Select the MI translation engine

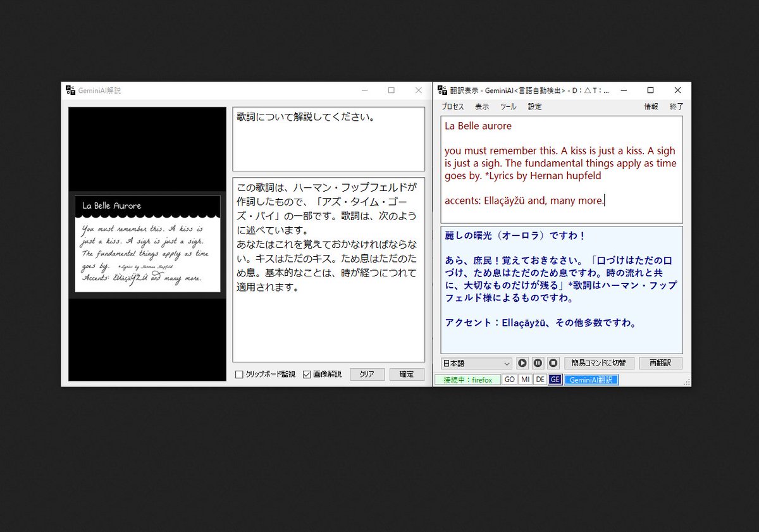(525, 379)
